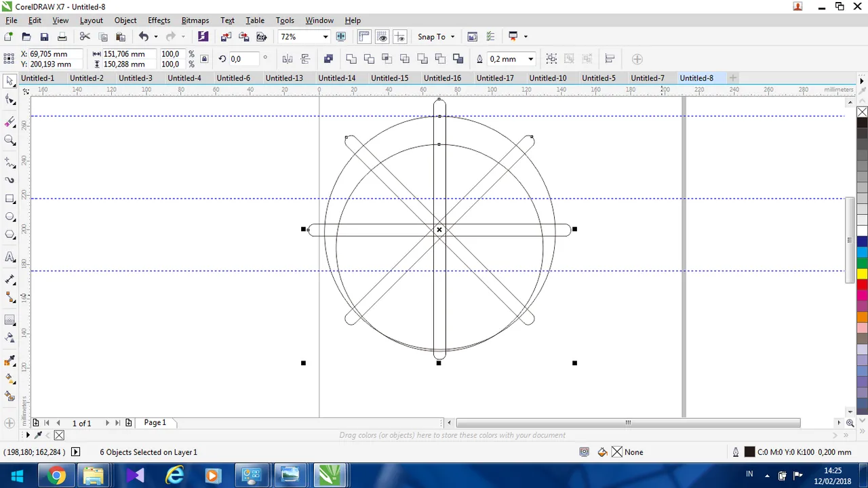Viewport: 868px width, 488px height.
Task: Choose the Crop tool
Action: click(10, 122)
